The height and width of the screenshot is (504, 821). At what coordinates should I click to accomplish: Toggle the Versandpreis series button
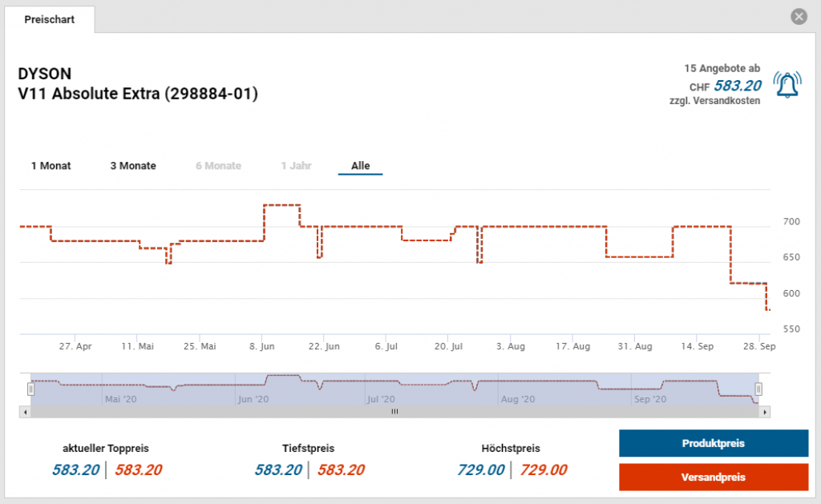point(714,477)
